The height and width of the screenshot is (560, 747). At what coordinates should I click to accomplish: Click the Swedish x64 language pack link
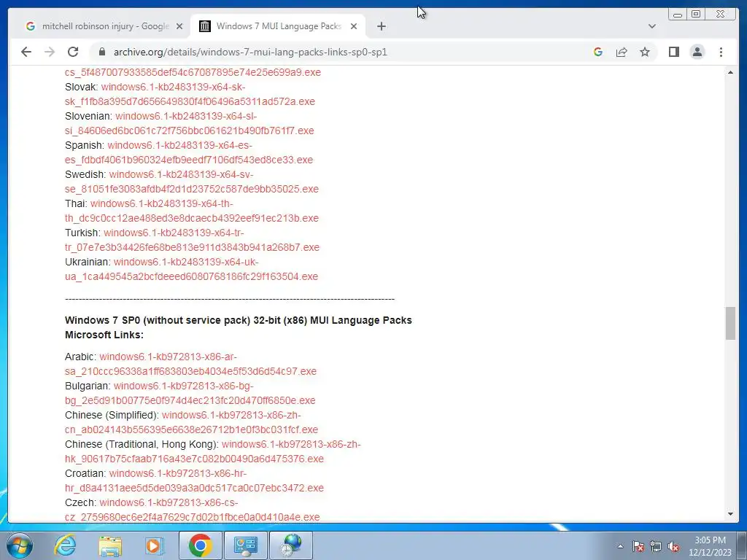pos(192,182)
